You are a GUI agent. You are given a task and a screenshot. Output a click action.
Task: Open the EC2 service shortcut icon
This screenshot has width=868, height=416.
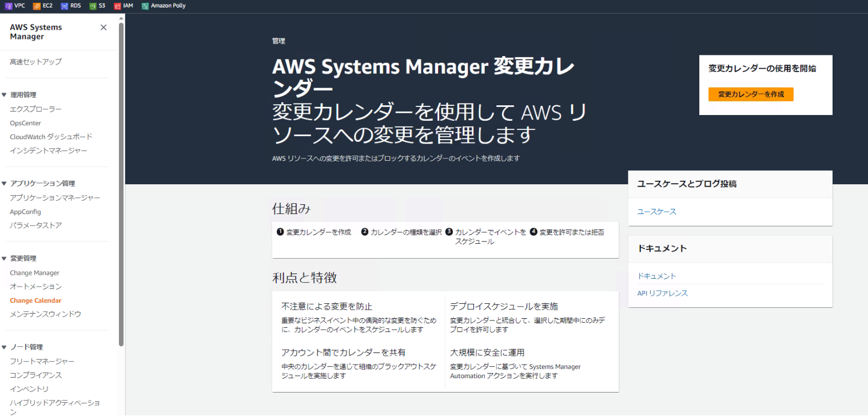coord(37,6)
